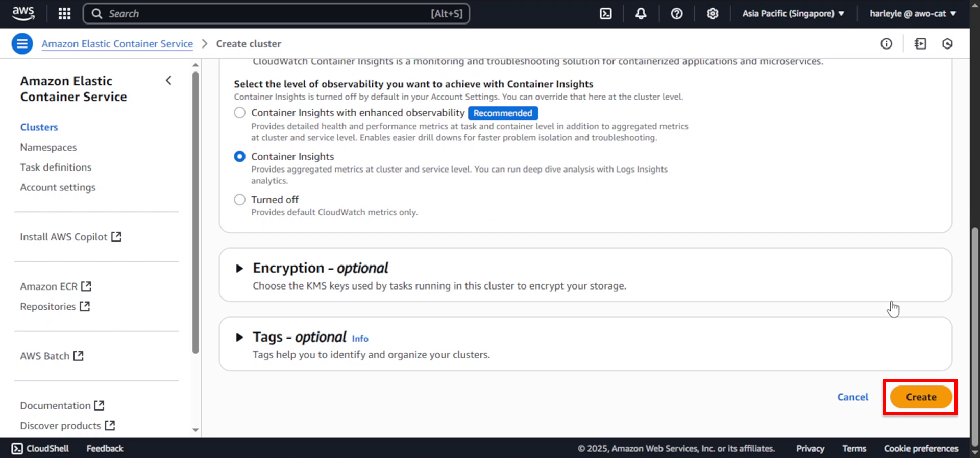
Task: Click external link icon beside Amazon ECR
Action: [x=86, y=286]
